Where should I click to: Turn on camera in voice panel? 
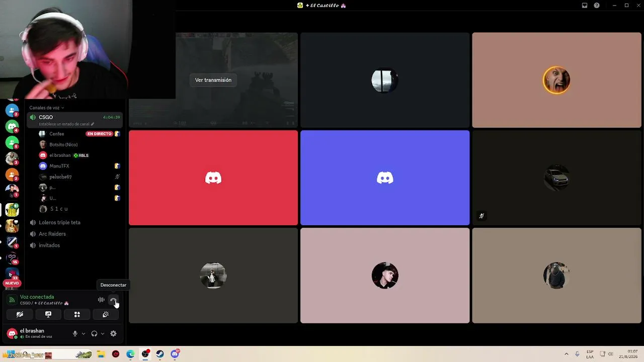20,314
